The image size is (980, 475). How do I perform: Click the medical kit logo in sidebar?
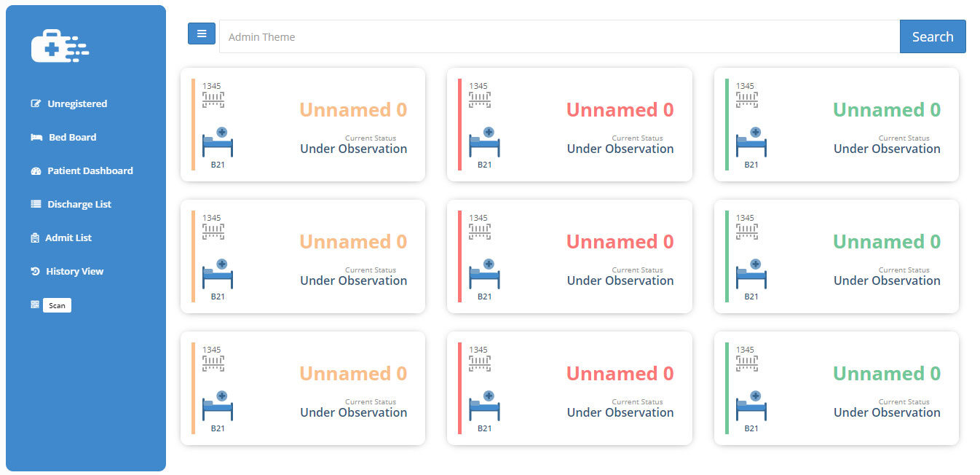click(60, 46)
